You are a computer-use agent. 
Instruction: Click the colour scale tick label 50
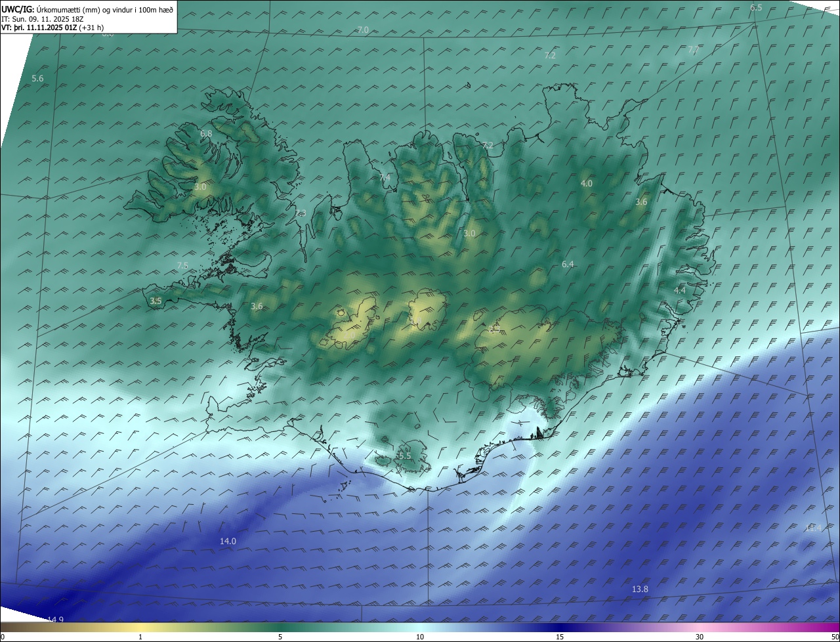pos(835,637)
